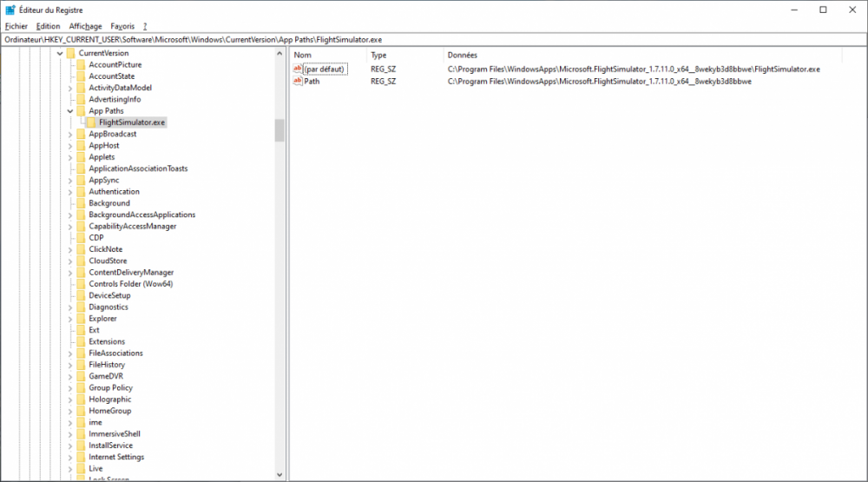868x482 pixels.
Task: Click the registry path address bar
Action: tap(434, 39)
